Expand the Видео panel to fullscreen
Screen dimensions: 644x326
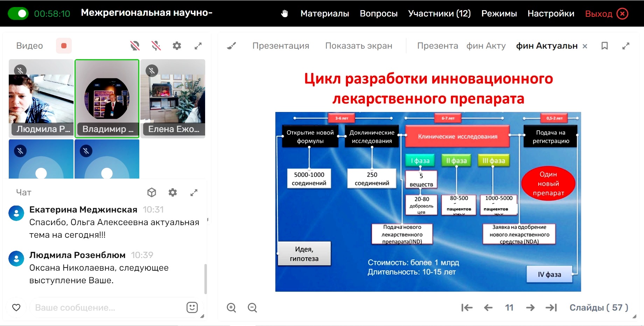point(198,46)
